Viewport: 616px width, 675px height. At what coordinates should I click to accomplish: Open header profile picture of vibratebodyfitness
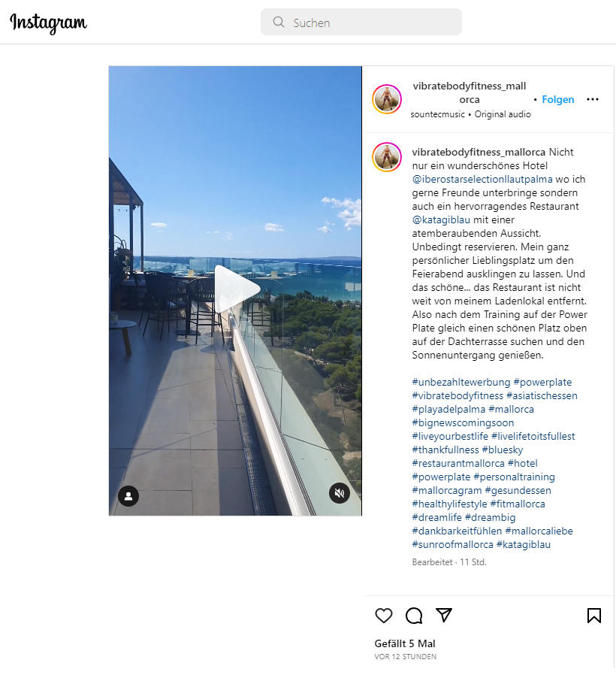[387, 99]
